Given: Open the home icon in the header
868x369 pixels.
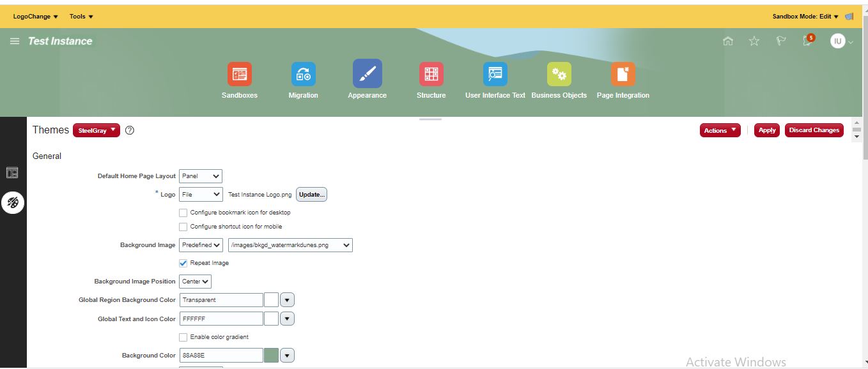Looking at the screenshot, I should coord(728,40).
